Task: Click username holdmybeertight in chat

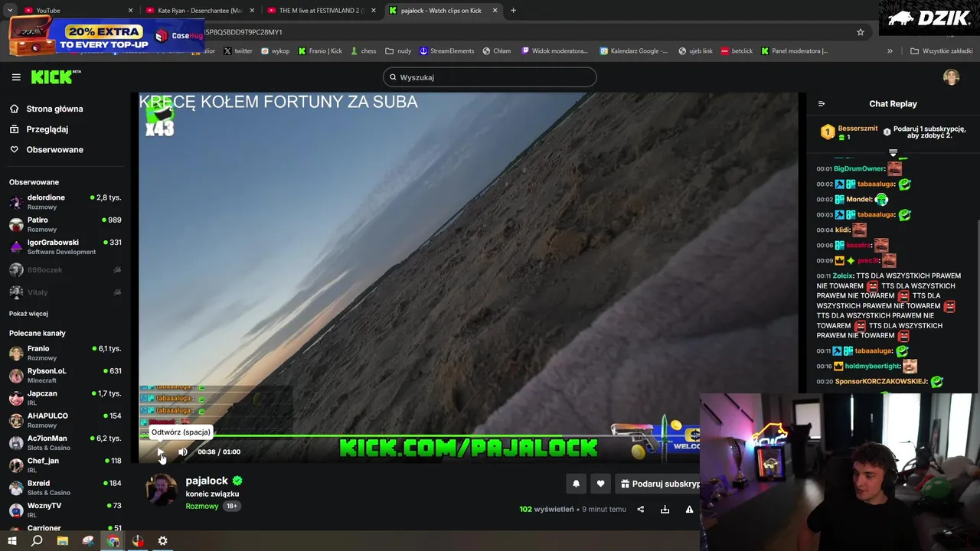Action: (872, 367)
